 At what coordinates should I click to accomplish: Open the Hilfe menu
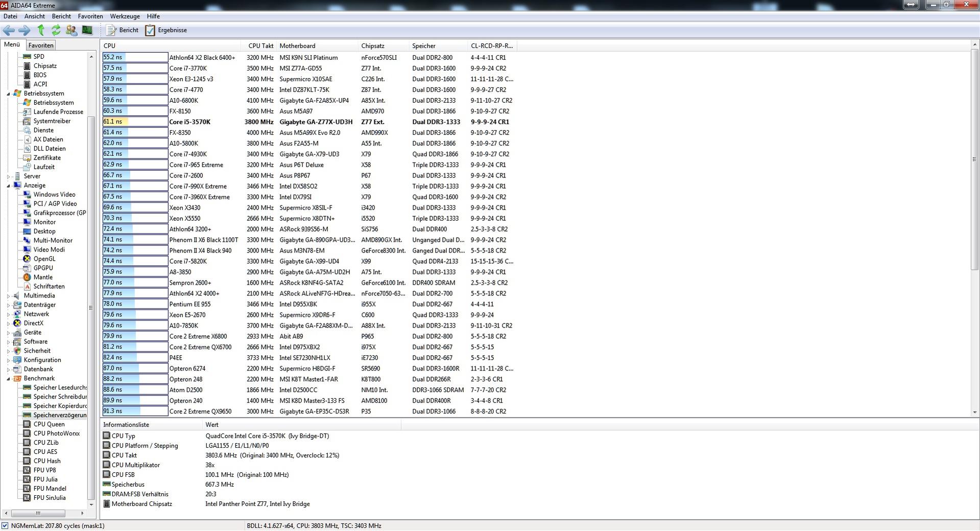[x=153, y=16]
